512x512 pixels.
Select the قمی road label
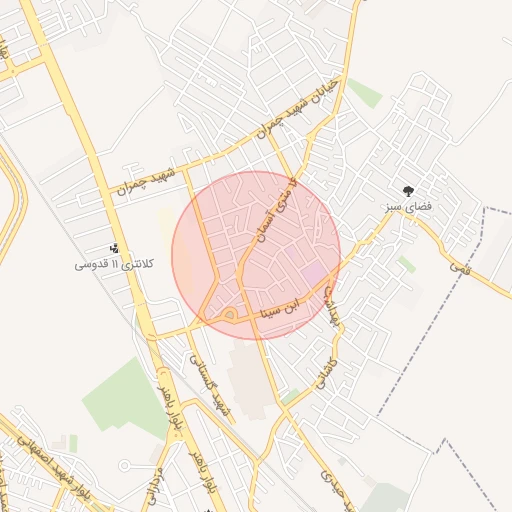(x=460, y=268)
